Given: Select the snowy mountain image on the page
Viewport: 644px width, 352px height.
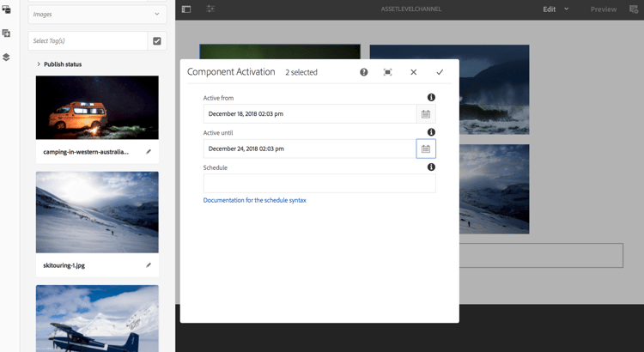Looking at the screenshot, I should (x=494, y=189).
